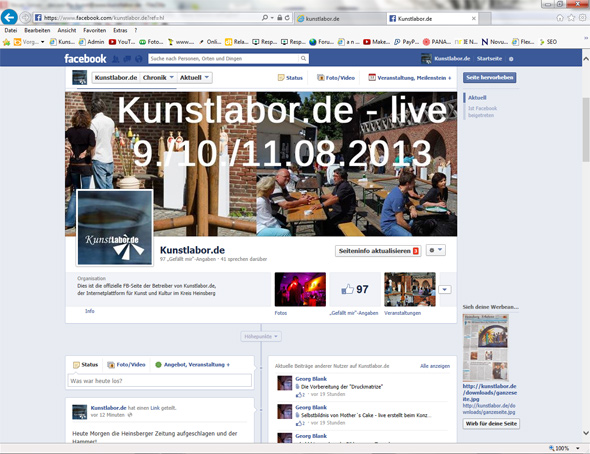Open the Extras menu
The width and height of the screenshot is (590, 454).
(x=120, y=30)
